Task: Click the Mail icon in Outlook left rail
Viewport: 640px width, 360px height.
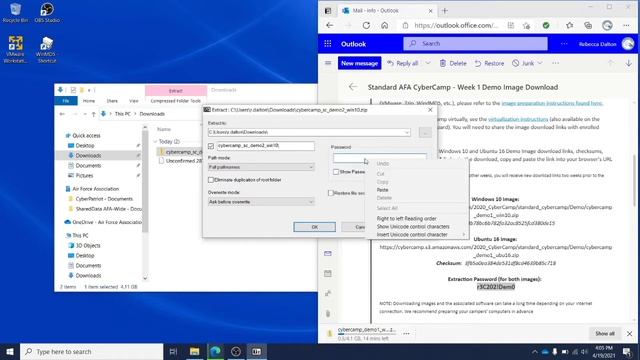Action: [328, 253]
